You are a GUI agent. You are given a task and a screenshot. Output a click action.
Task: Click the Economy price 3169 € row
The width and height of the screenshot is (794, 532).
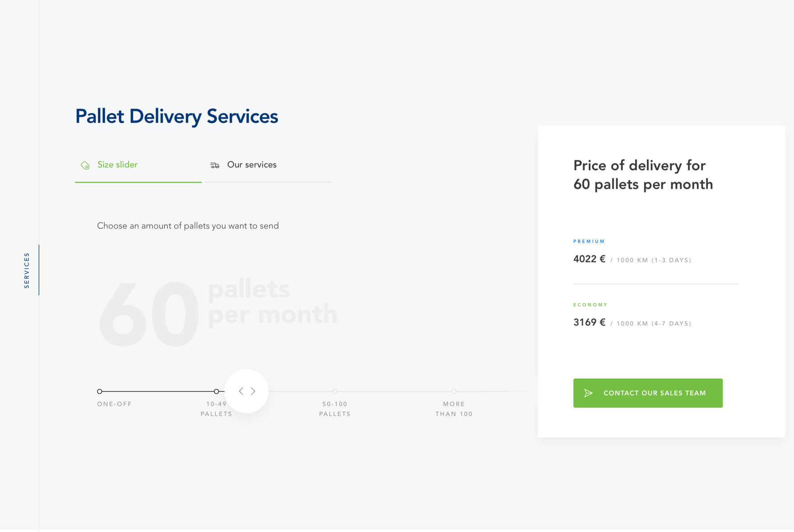(x=632, y=323)
